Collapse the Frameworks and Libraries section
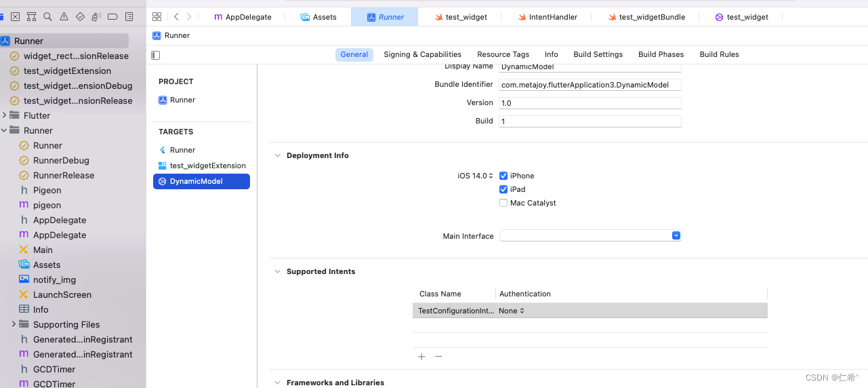The width and height of the screenshot is (868, 388). (x=277, y=383)
